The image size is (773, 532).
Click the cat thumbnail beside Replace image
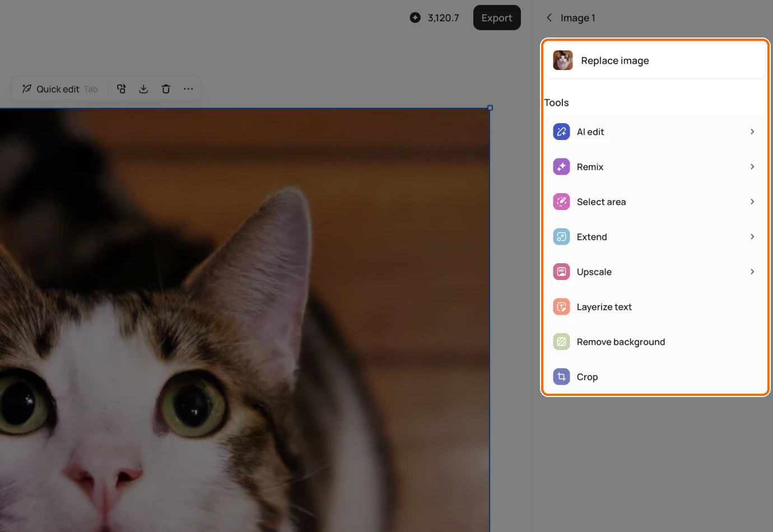563,60
